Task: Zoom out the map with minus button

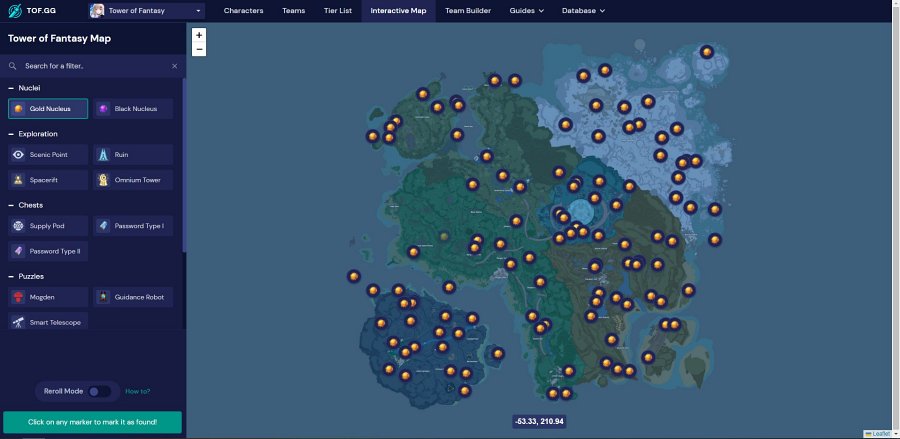Action: click(199, 49)
